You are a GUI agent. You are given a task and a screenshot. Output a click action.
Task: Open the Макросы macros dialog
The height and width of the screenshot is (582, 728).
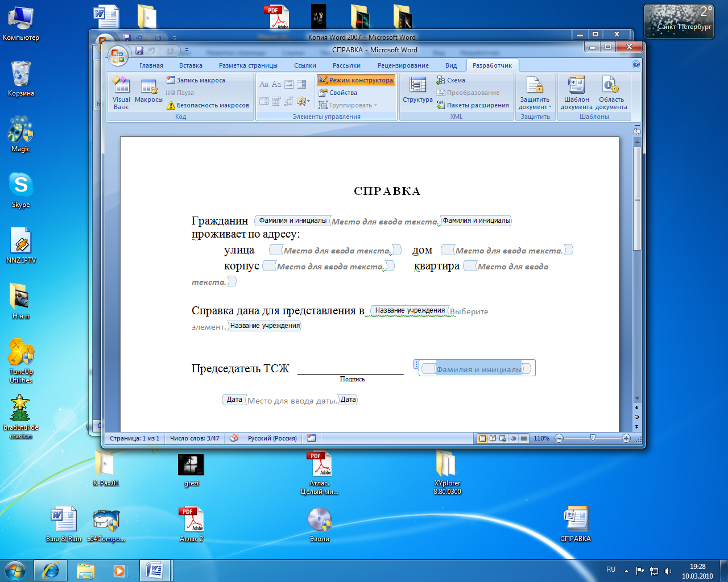(x=148, y=91)
